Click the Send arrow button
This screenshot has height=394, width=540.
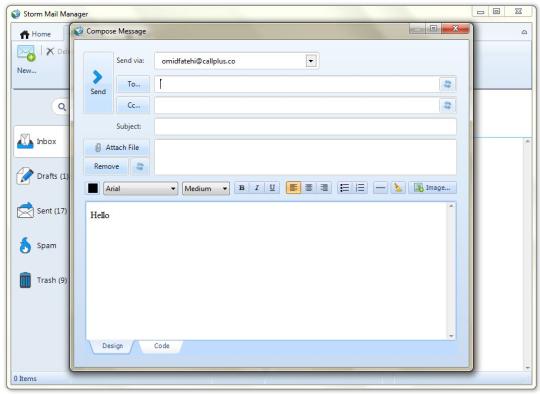98,82
